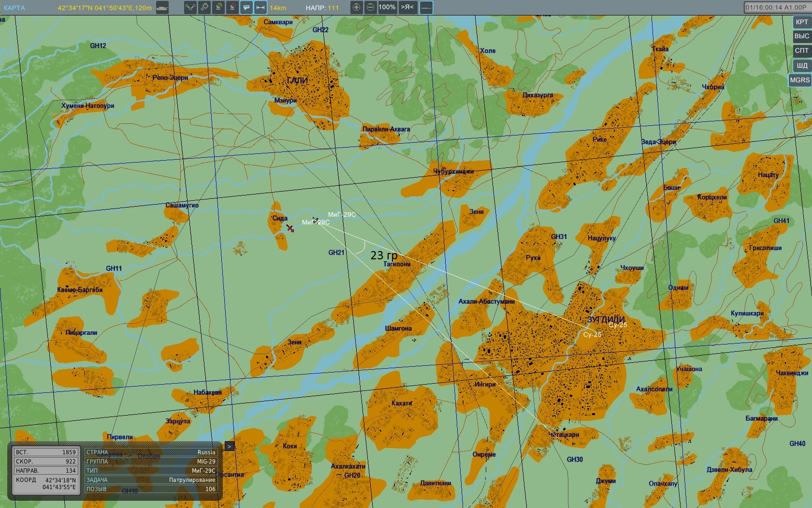Select the ВЫС altitude map mode
The width and height of the screenshot is (812, 508).
pyautogui.click(x=801, y=36)
